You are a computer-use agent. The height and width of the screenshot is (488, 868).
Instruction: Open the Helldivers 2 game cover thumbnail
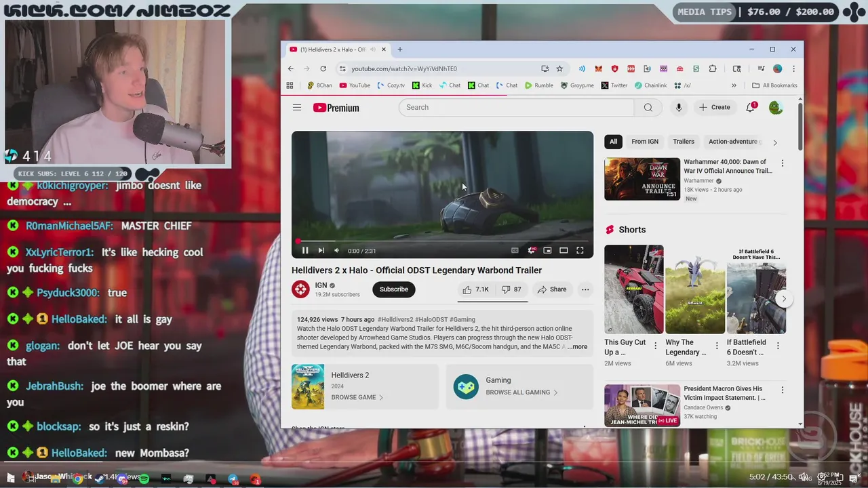[x=308, y=387]
